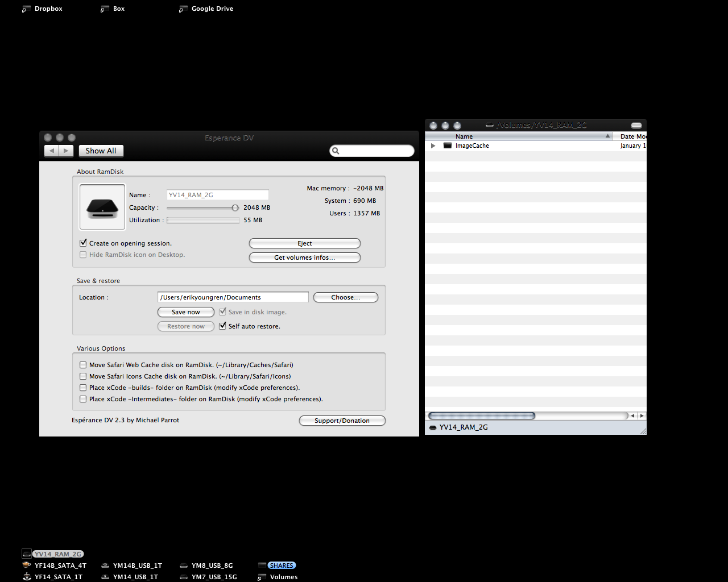This screenshot has width=728, height=582.
Task: Select the ImageCache folder icon in Finder
Action: coord(448,145)
